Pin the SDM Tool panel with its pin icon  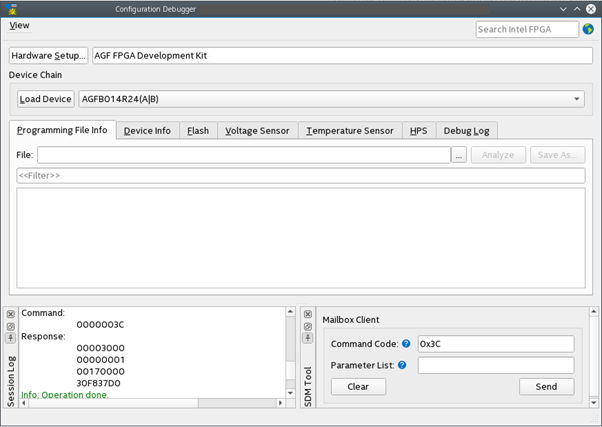click(308, 338)
